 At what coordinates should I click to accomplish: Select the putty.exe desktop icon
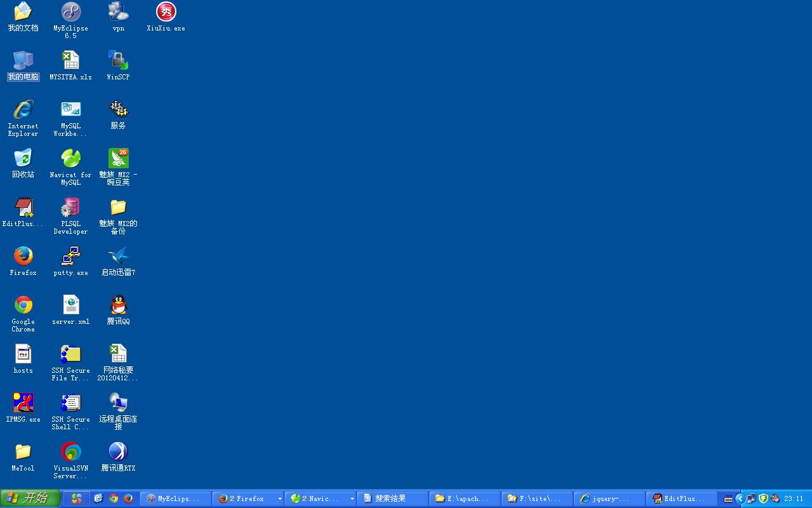coord(70,262)
